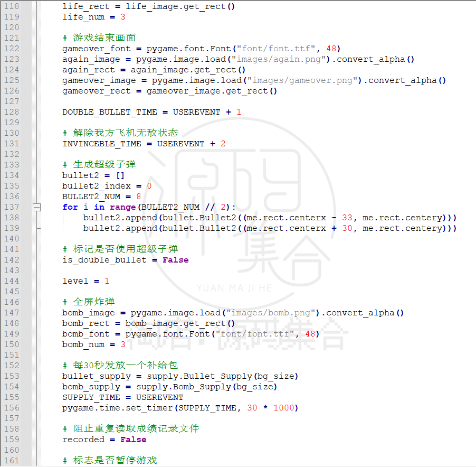
Task: Click the 'level = 1' line
Action: pyautogui.click(x=85, y=281)
